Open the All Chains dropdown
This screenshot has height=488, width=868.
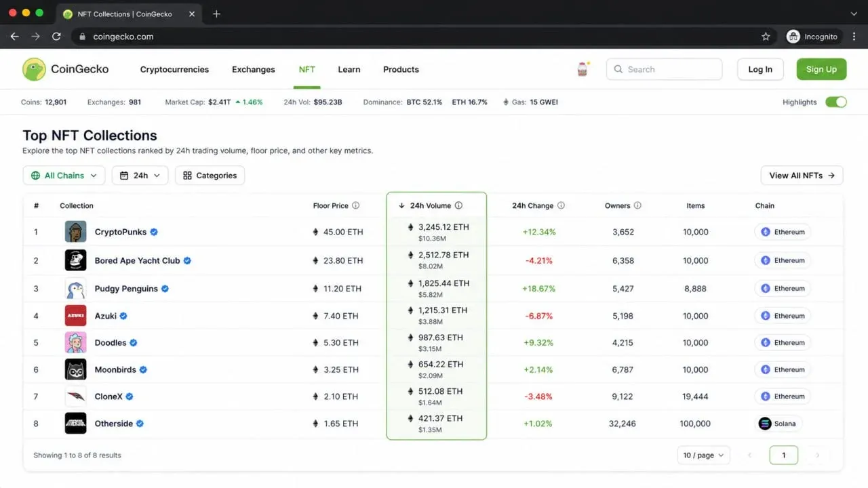64,176
